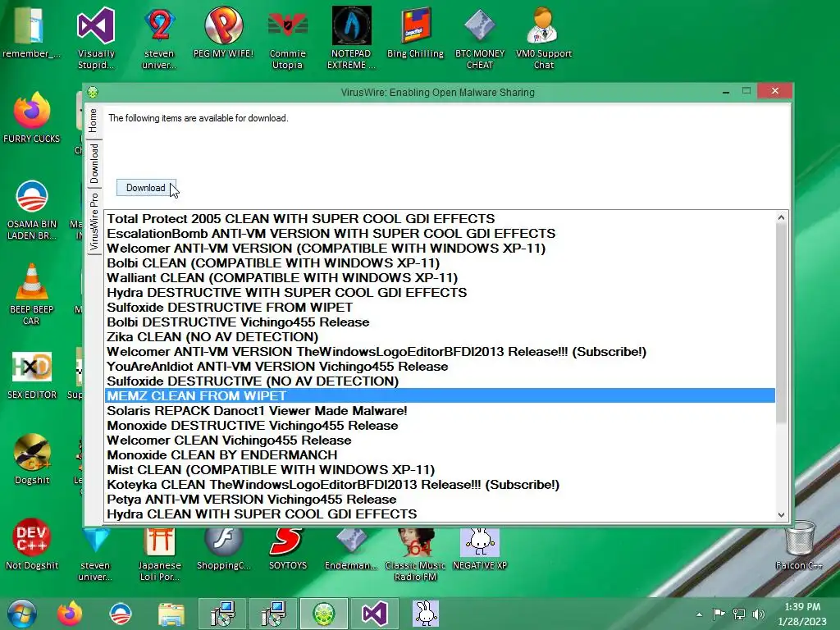This screenshot has width=840, height=630.
Task: Select the PEG MY WIFE! desktop icon
Action: coord(223,32)
